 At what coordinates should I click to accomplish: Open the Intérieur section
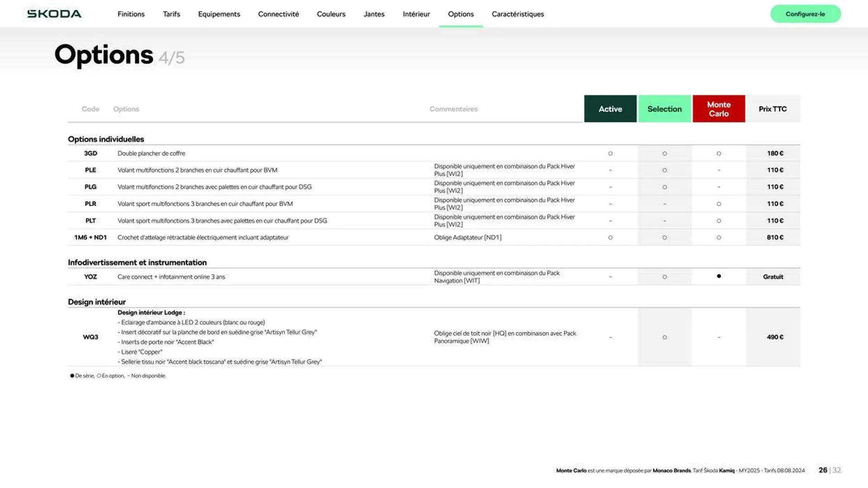(416, 14)
